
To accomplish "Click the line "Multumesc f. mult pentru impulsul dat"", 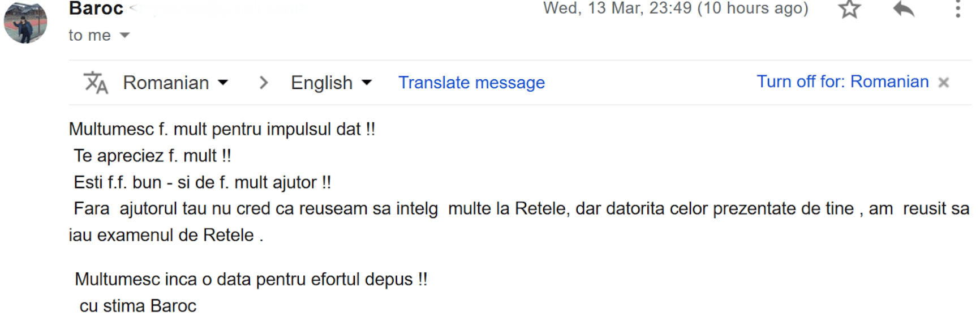I will point(222,129).
